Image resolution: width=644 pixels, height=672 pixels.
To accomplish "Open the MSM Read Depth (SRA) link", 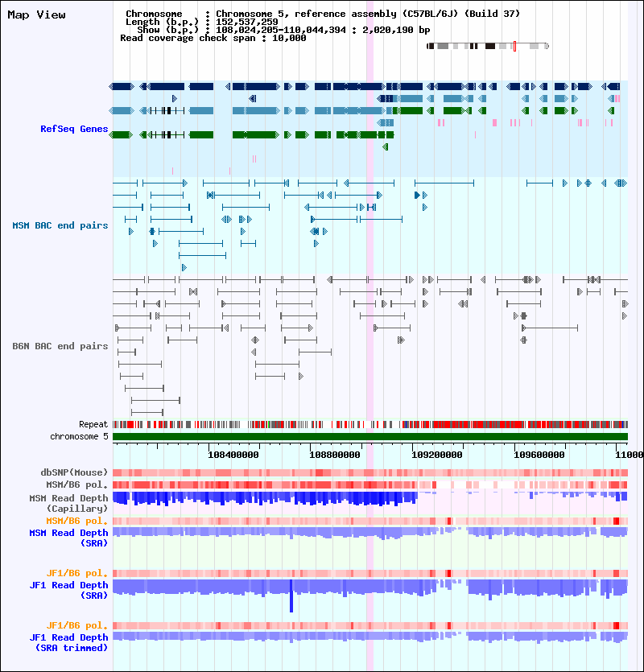I will (x=68, y=538).
